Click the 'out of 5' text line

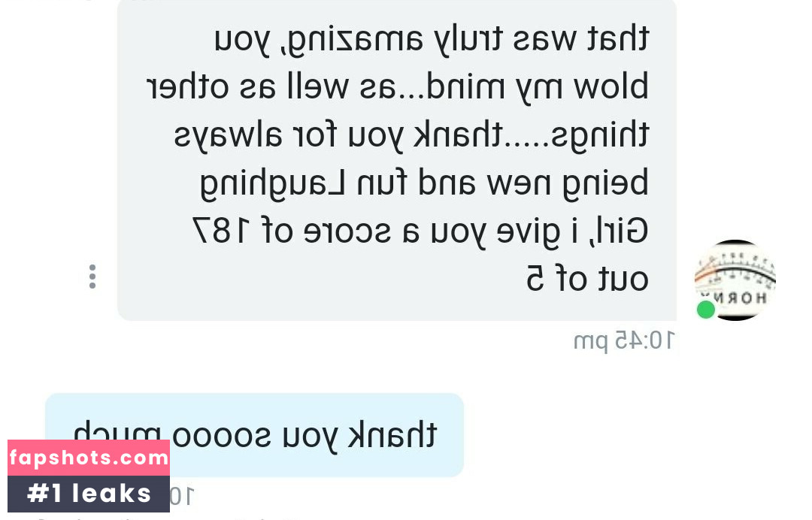pos(587,280)
